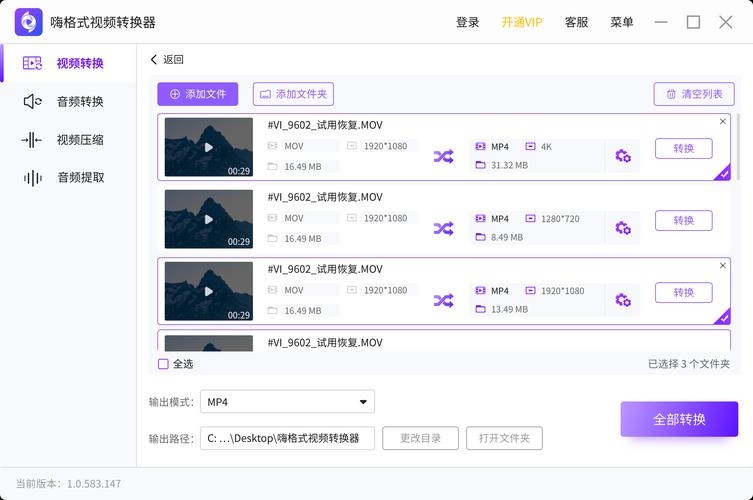Click the 添加文件 button

(197, 94)
